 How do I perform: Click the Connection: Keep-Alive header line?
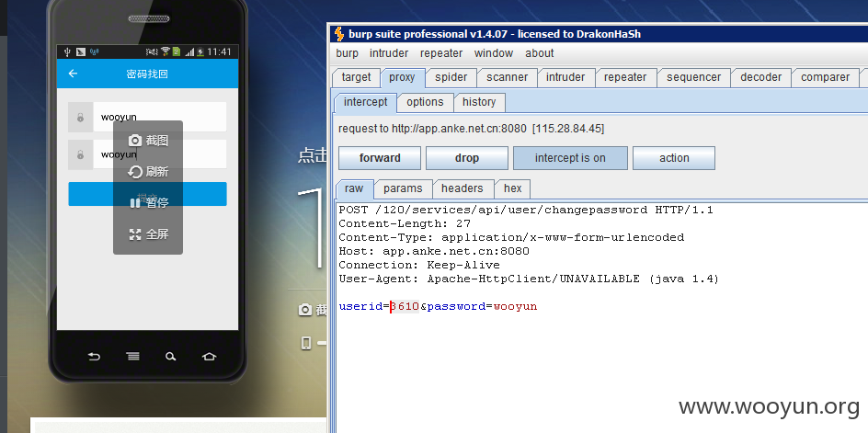pos(419,266)
